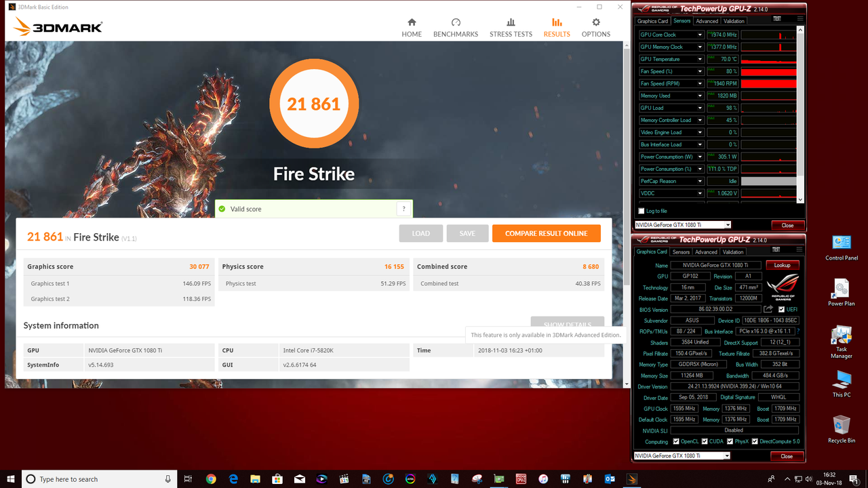Viewport: 868px width, 488px height.
Task: Open 3DMark Options via the gear icon
Action: (x=595, y=27)
